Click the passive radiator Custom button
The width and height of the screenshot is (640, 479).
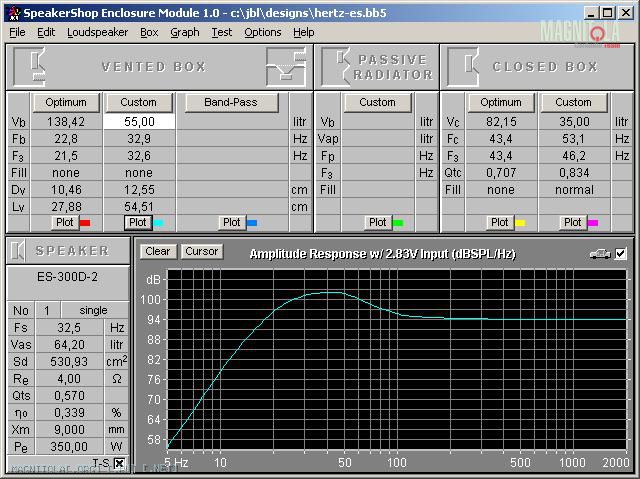click(x=377, y=102)
